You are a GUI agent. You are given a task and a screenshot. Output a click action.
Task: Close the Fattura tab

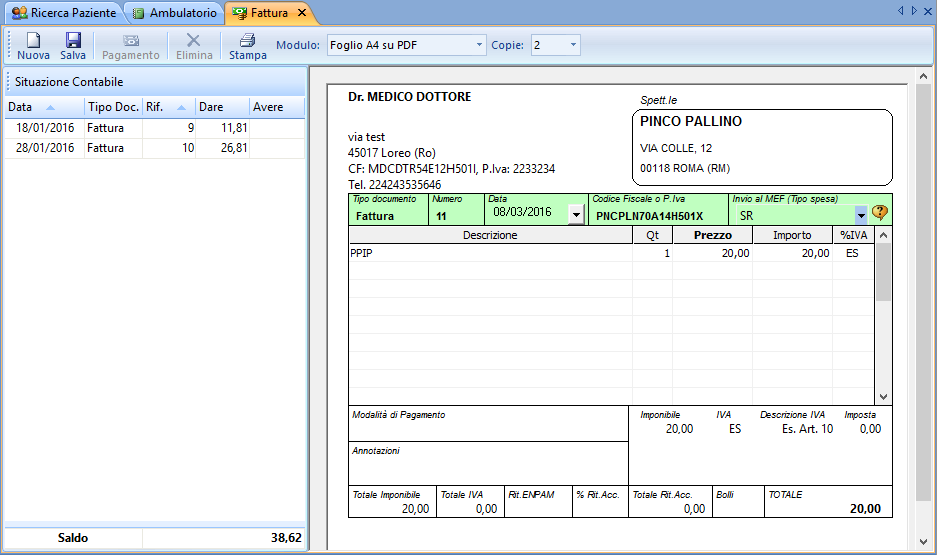[x=302, y=13]
